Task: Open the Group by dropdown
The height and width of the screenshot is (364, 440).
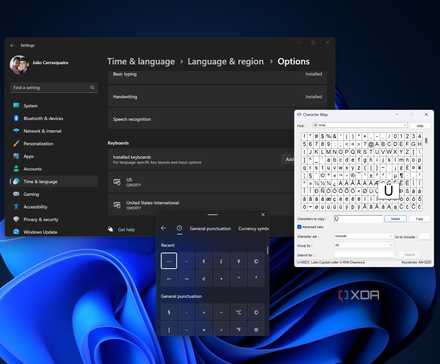Action: pyautogui.click(x=363, y=245)
